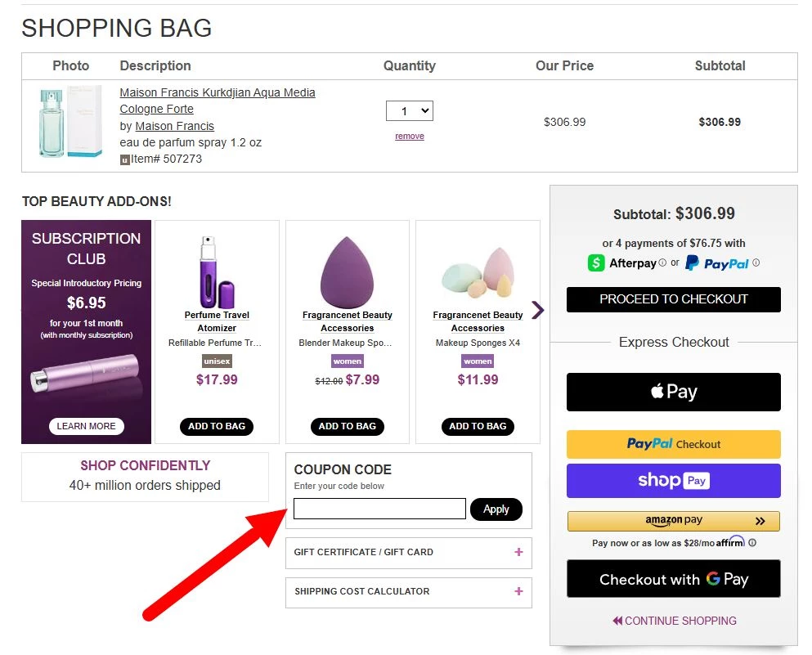
Task: Click the Affirm info icon
Action: 752,542
